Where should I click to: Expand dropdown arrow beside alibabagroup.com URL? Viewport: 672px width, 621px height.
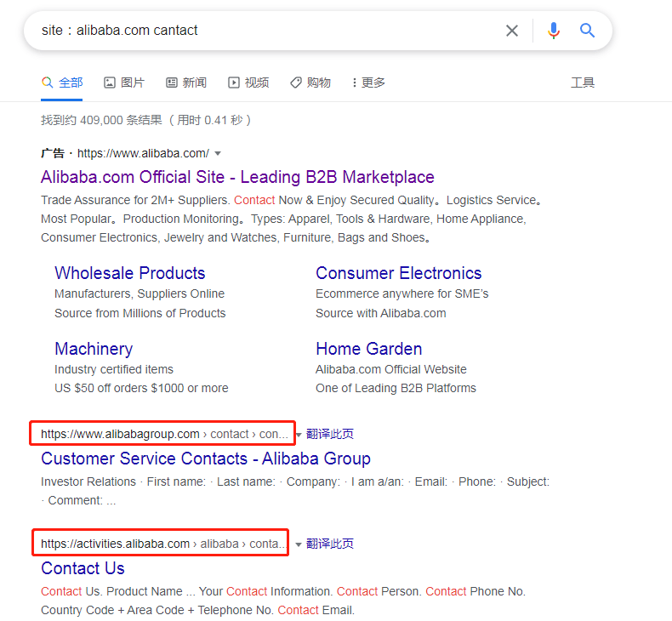click(x=299, y=435)
